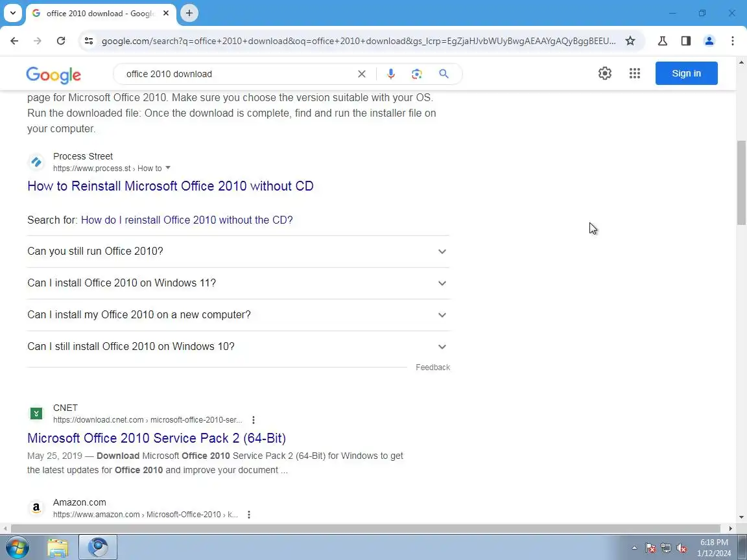Viewport: 747px width, 560px height.
Task: Click the muted volume tray icon
Action: 682,548
